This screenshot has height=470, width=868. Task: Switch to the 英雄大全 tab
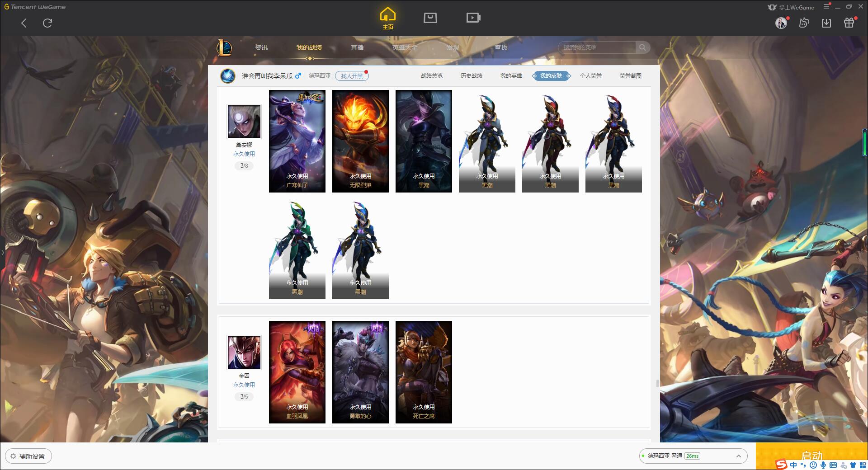pos(405,47)
